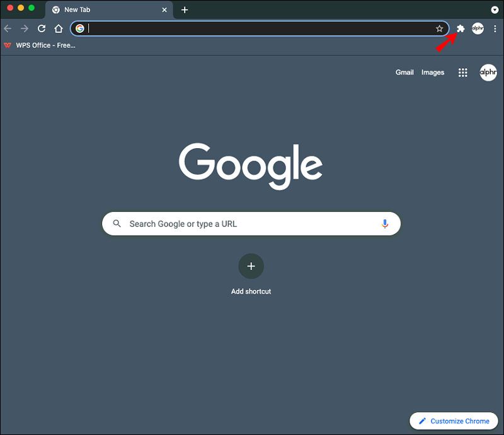Image resolution: width=504 pixels, height=435 pixels.
Task: Open the WPS Office bookmark
Action: [40, 45]
